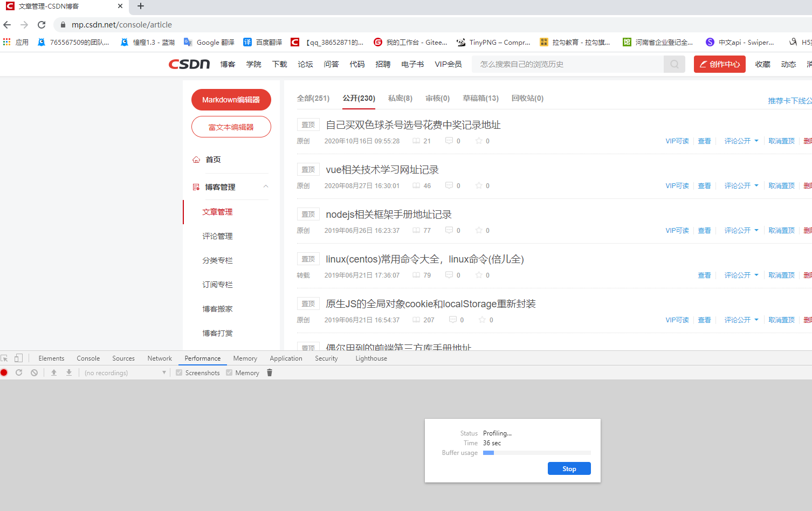The height and width of the screenshot is (511, 812).
Task: Collapse the 博客管理 sidebar section
Action: coord(265,187)
